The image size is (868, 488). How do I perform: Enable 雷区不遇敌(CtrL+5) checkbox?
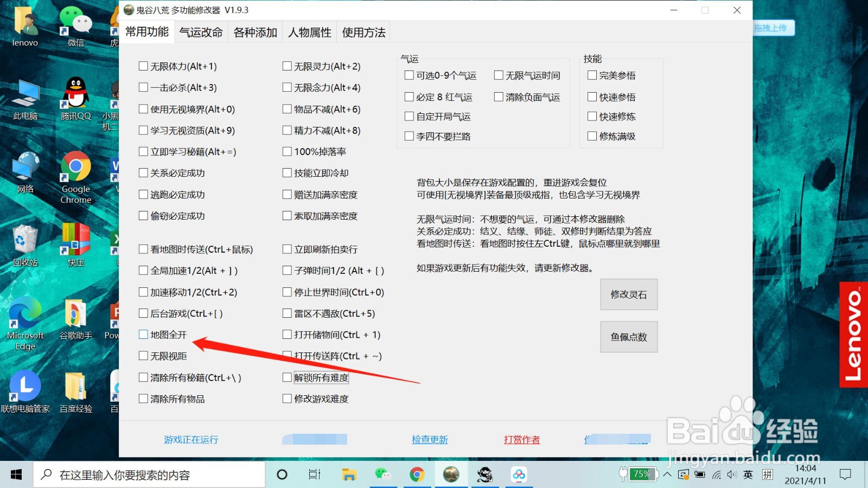(x=287, y=313)
